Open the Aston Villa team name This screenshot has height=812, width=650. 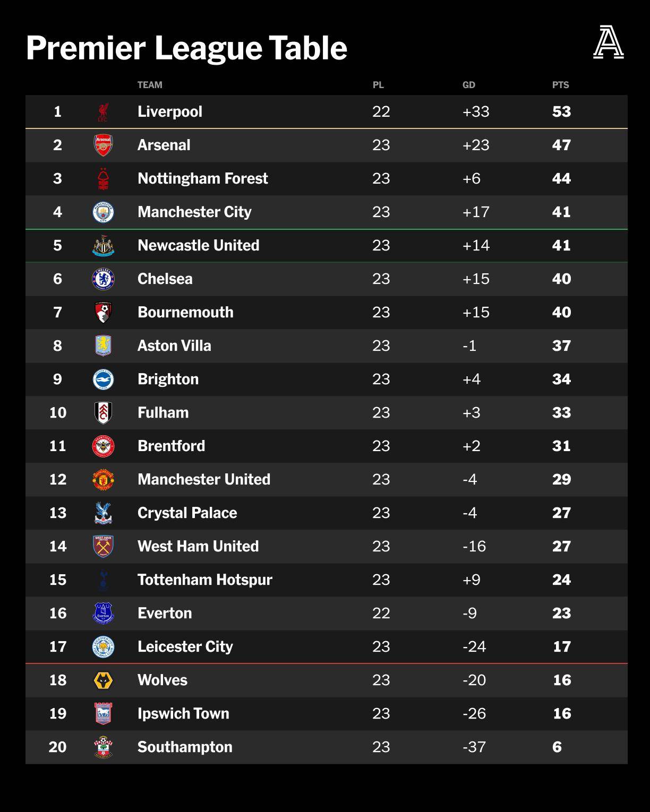pyautogui.click(x=174, y=345)
